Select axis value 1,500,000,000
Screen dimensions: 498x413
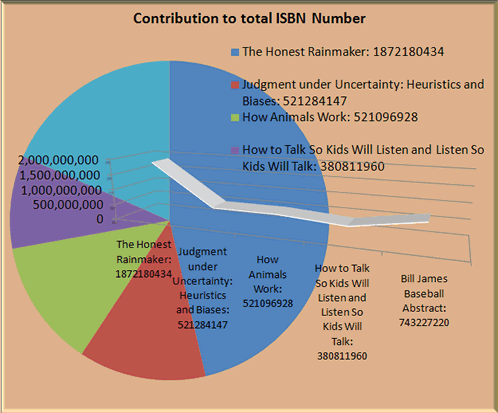pos(59,175)
